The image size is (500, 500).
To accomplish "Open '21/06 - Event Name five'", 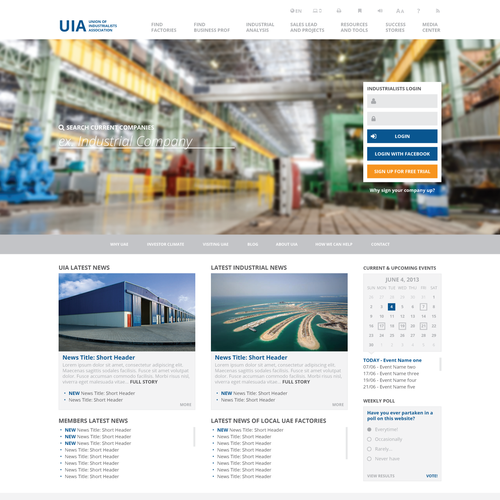I will click(x=389, y=387).
